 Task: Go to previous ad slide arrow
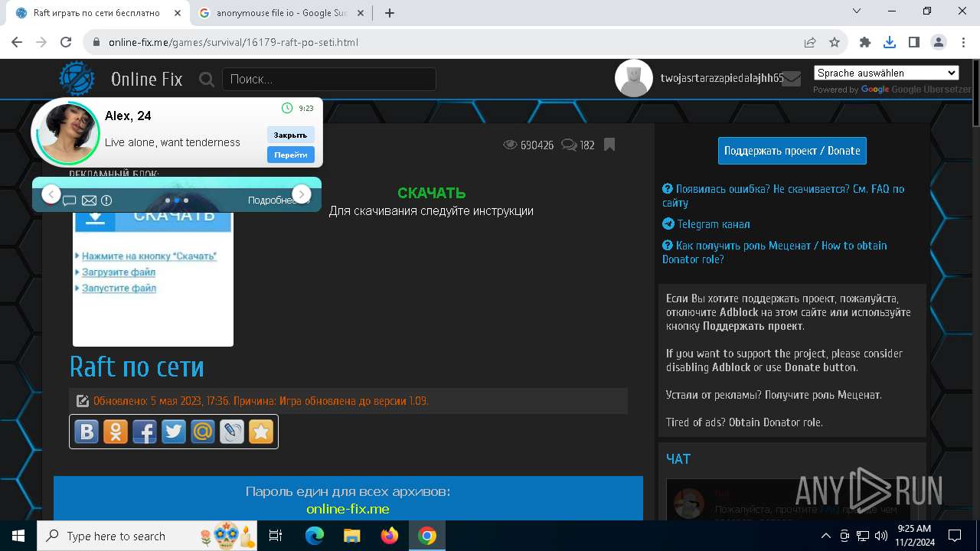[x=51, y=194]
